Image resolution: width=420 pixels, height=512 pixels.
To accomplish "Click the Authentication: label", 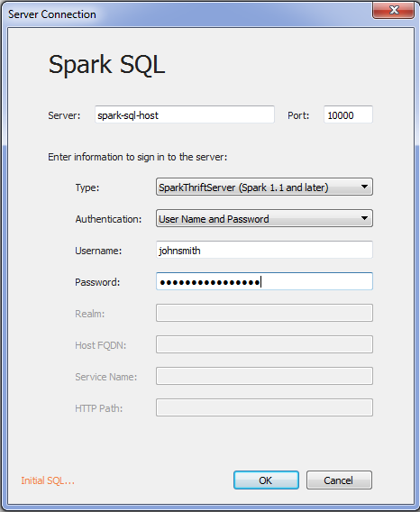I will pos(108,219).
